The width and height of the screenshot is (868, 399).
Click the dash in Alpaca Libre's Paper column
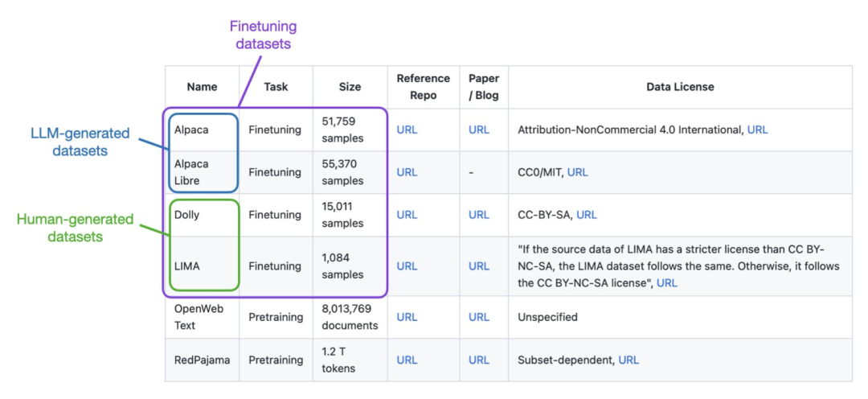[471, 172]
